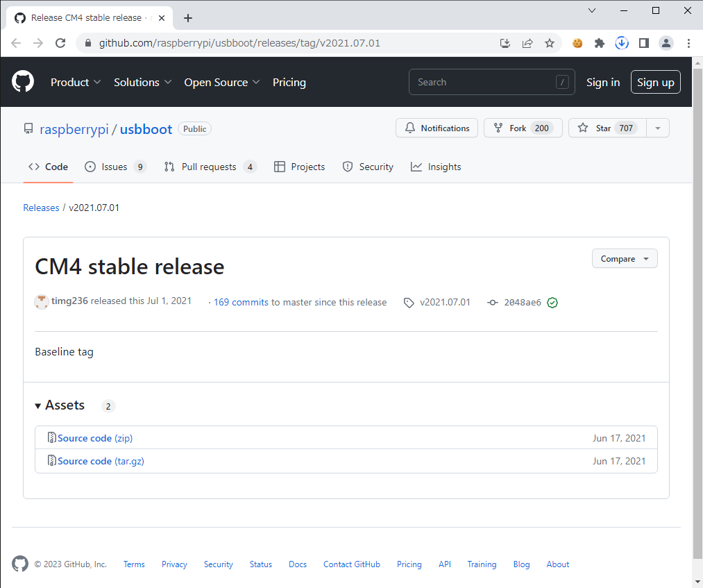The width and height of the screenshot is (703, 588).
Task: Reload the page with the refresh icon
Action: (x=60, y=43)
